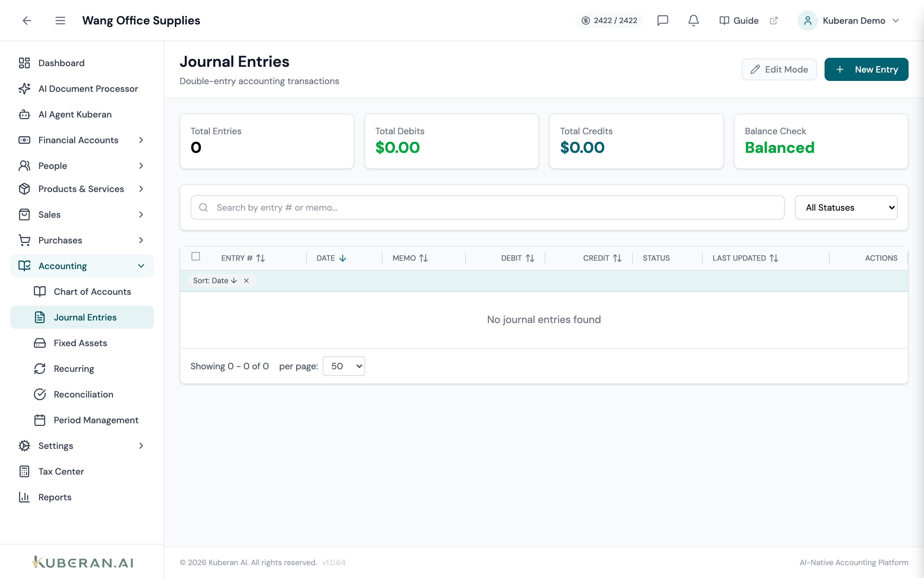Click the Purchases cart icon

pos(24,240)
